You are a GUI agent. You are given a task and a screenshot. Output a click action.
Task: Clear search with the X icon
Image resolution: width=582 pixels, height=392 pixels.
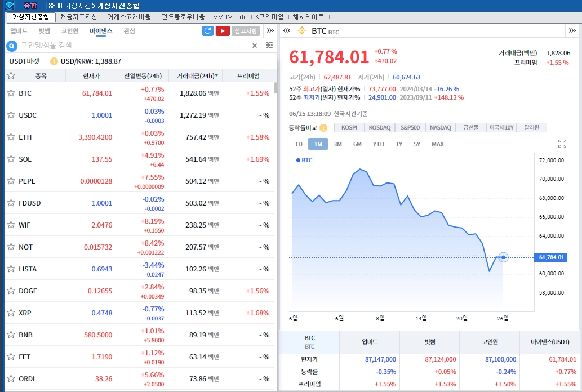tap(254, 46)
